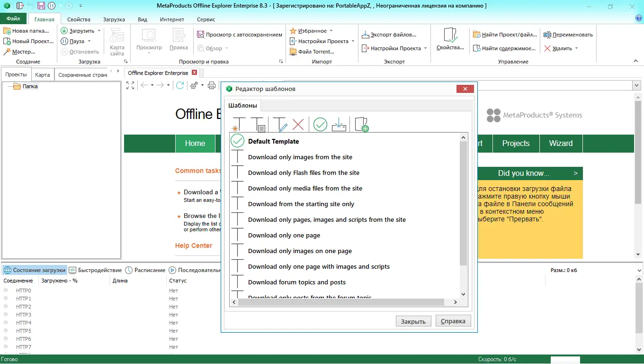This screenshot has height=364, width=644.
Task: Open the Удалить dropdown arrow
Action: click(576, 48)
